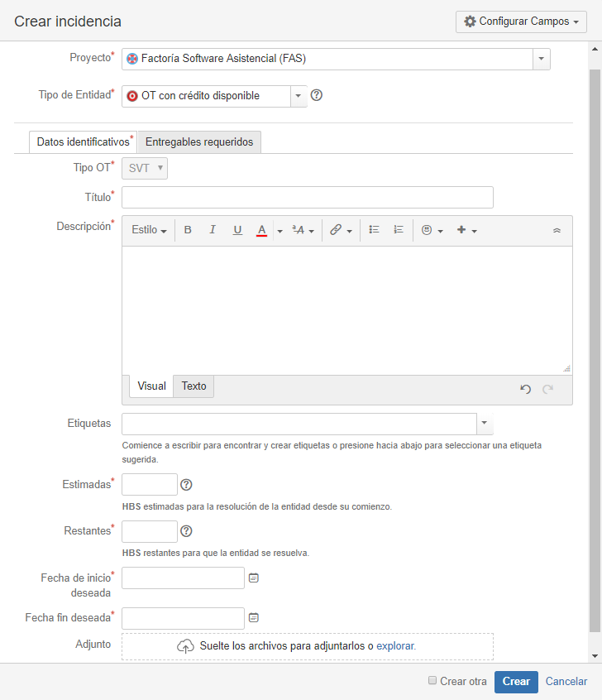
Task: Check the Crear otra checkbox
Action: [432, 680]
